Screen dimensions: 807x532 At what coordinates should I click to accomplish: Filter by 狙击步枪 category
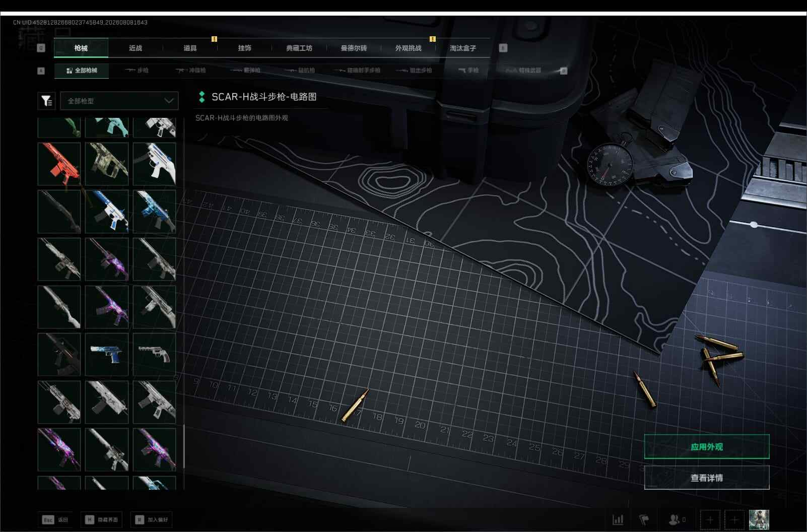414,71
